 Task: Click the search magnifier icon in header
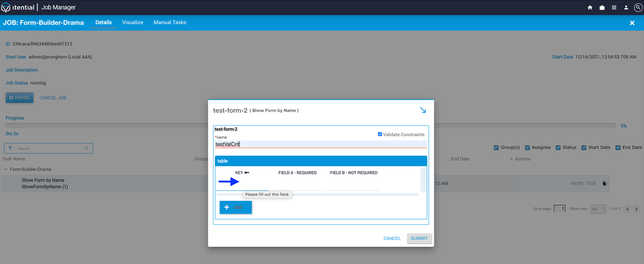tap(637, 7)
